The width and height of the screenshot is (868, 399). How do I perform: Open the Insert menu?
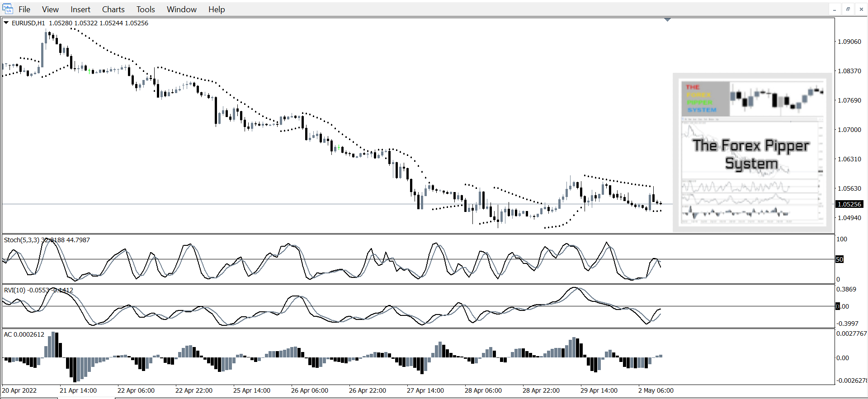[x=80, y=9]
